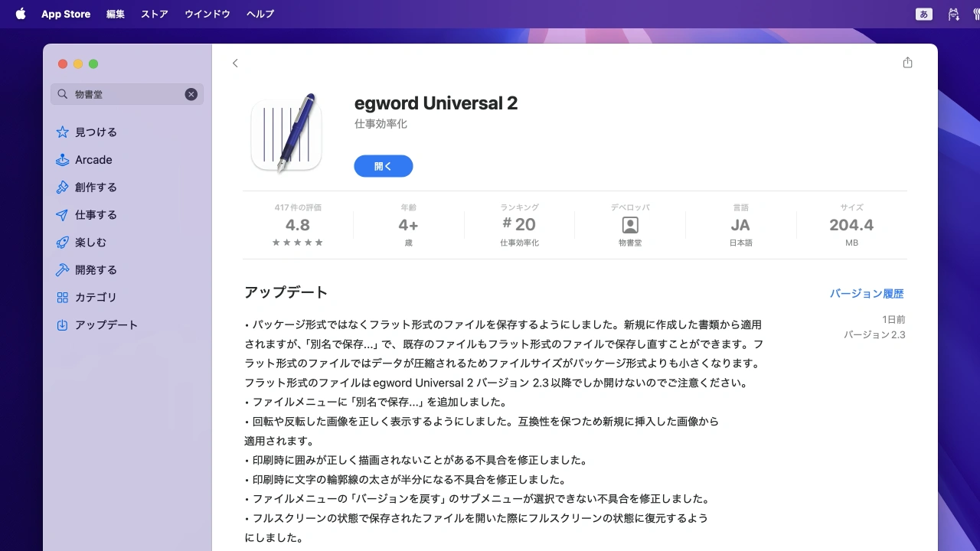Screen dimensions: 980x551
Task: Select the 開発する hammer icon
Action: pos(63,270)
